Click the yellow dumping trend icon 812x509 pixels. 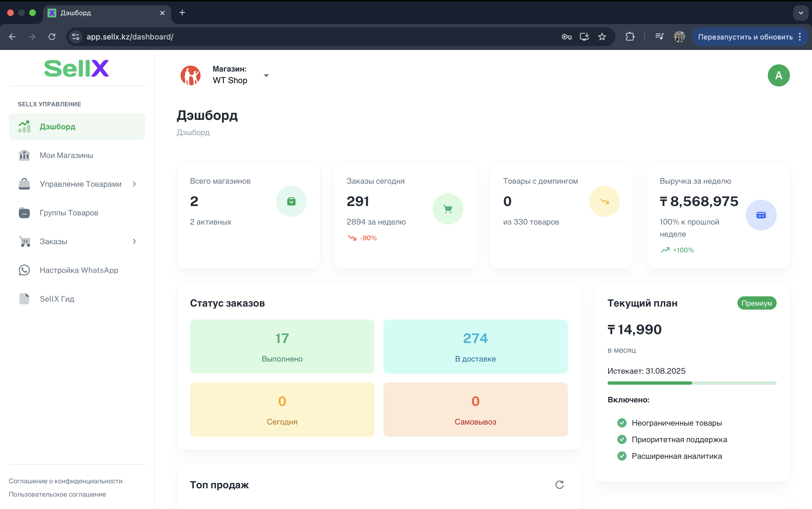[604, 201]
